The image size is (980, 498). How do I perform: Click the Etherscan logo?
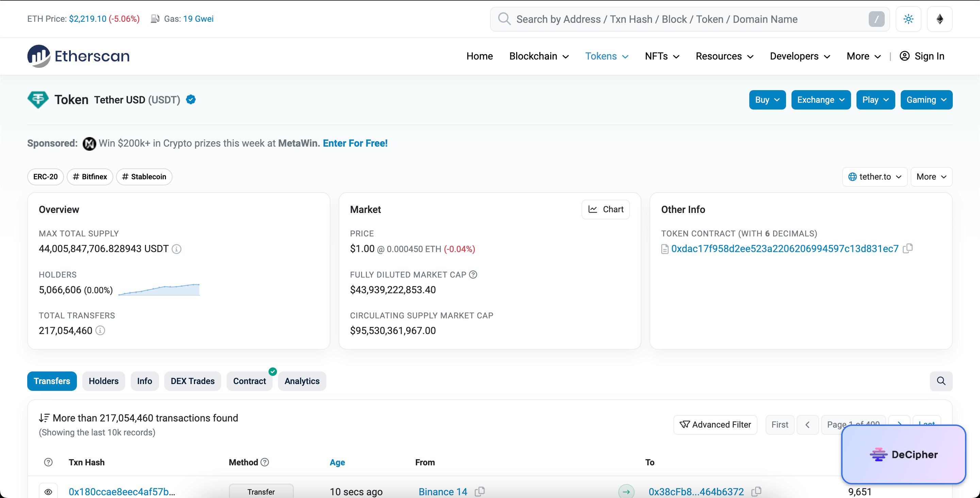[x=78, y=56]
